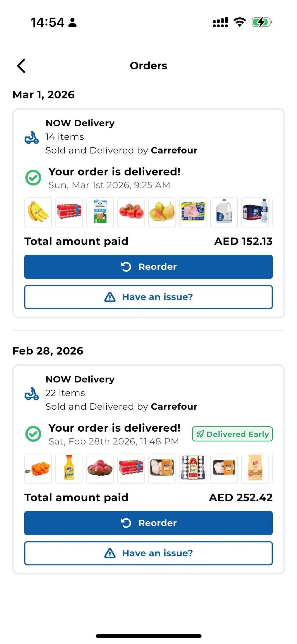The image size is (297, 644).
Task: Tap the battery charging icon in the status bar
Action: [x=262, y=22]
